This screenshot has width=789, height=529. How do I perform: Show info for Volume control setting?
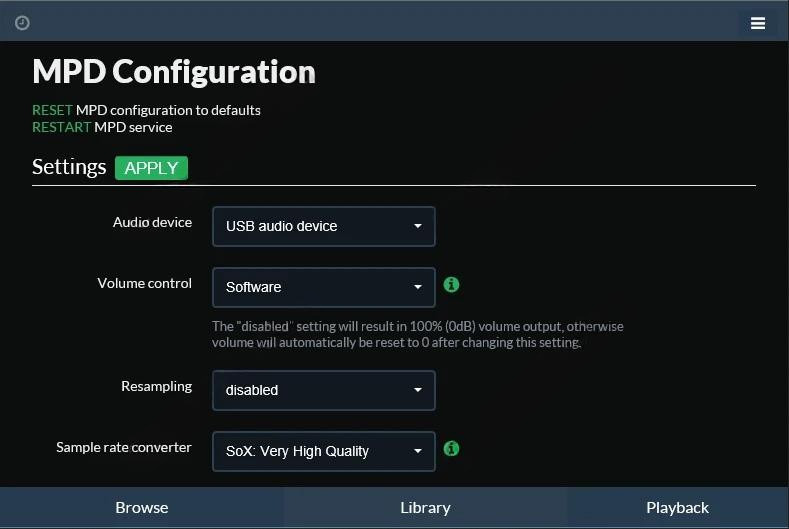(x=451, y=285)
